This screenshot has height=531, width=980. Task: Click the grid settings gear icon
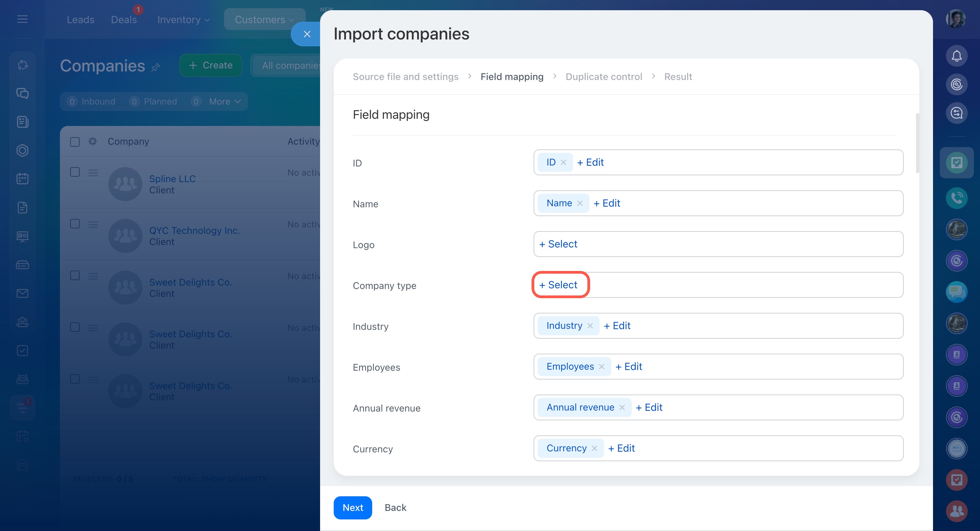(x=92, y=142)
